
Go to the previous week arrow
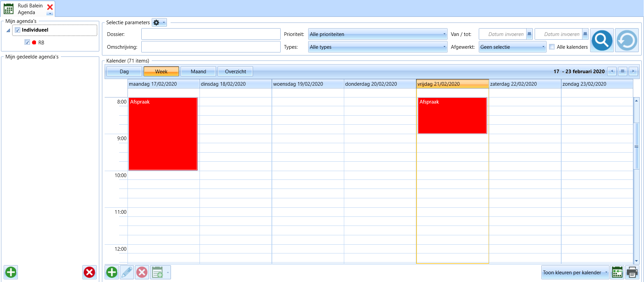coord(612,71)
